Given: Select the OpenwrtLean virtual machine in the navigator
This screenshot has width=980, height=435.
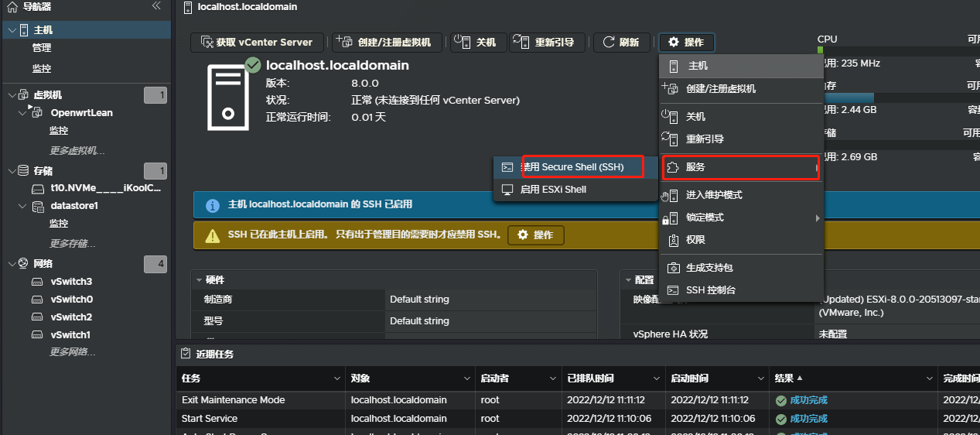Looking at the screenshot, I should 81,113.
